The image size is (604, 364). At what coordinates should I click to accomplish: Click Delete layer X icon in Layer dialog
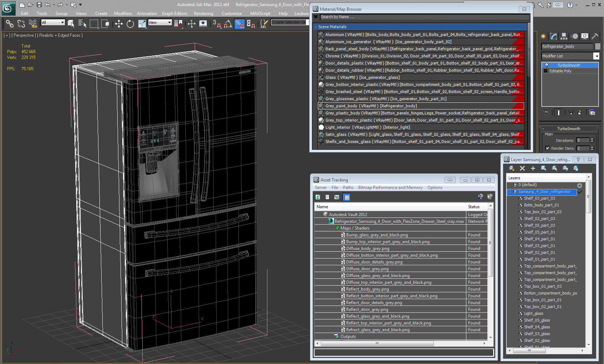pos(522,168)
